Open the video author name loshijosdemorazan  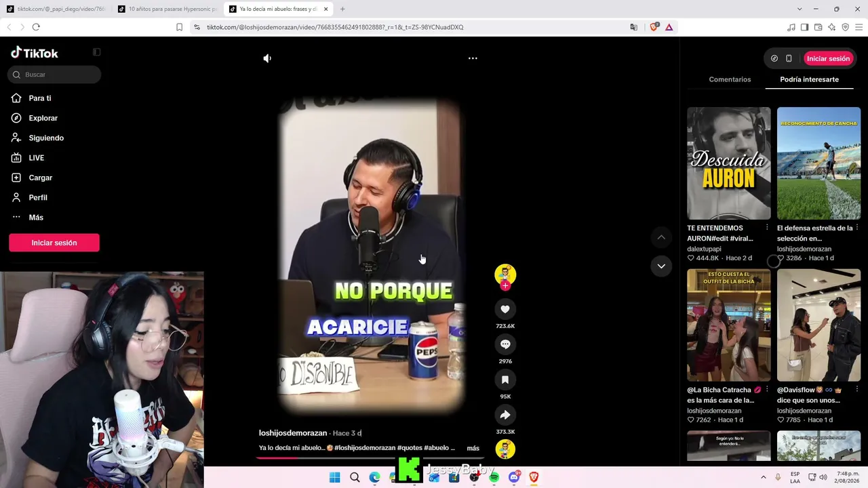[x=293, y=433]
